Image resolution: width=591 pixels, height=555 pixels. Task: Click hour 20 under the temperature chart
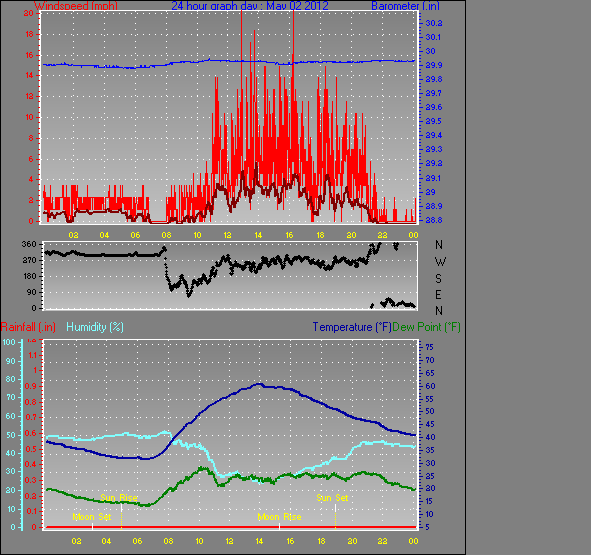click(352, 541)
